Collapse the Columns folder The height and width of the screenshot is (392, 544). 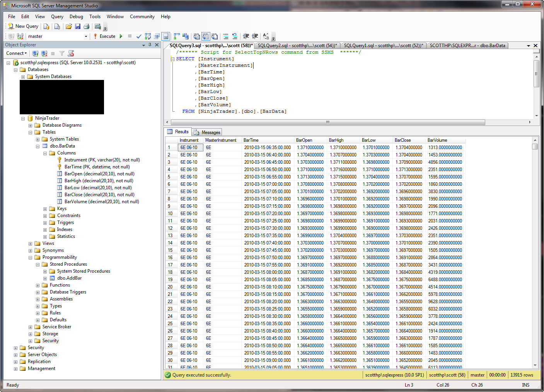pyautogui.click(x=45, y=153)
